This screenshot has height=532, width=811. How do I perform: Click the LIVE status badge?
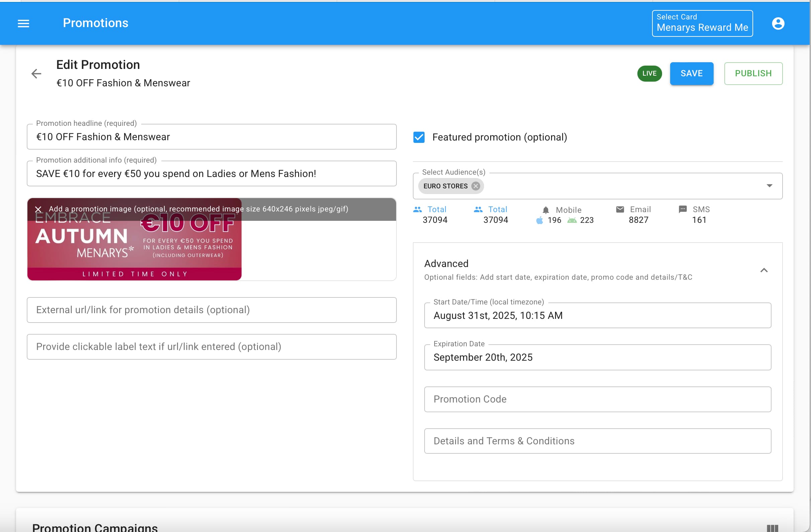(649, 74)
